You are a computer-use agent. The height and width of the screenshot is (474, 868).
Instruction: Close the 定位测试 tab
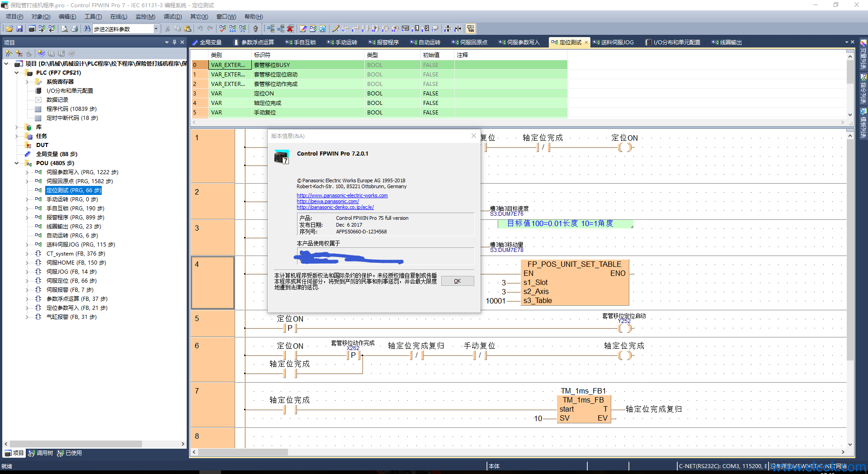click(586, 43)
